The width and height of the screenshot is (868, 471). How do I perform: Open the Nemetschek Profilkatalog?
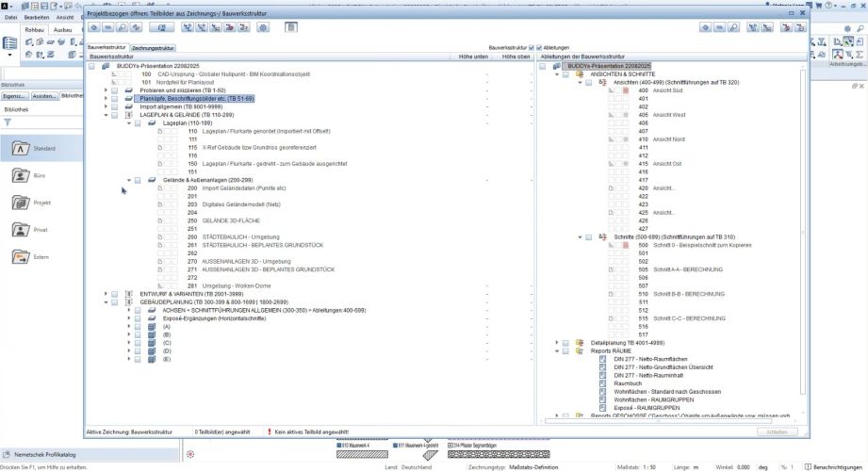pos(45,453)
